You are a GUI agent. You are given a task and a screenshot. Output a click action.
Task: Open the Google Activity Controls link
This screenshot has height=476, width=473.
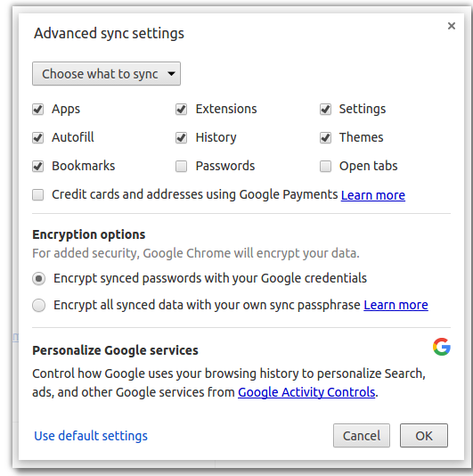click(306, 392)
